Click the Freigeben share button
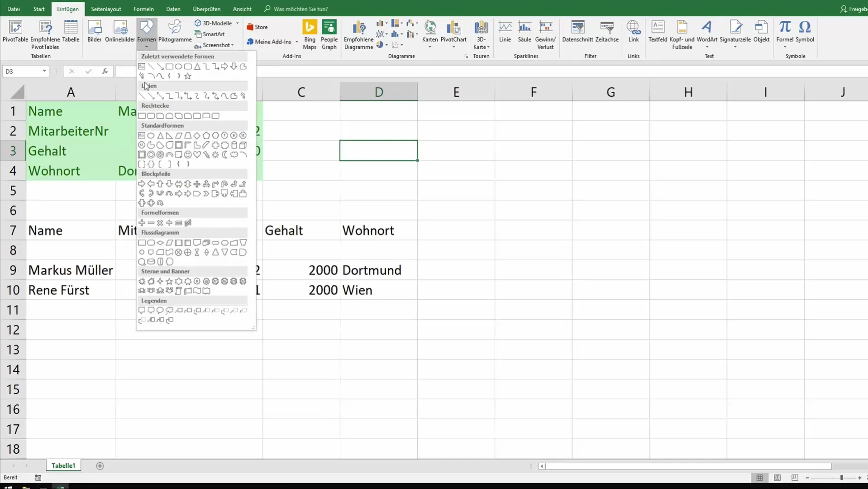Image resolution: width=868 pixels, height=489 pixels. [854, 9]
